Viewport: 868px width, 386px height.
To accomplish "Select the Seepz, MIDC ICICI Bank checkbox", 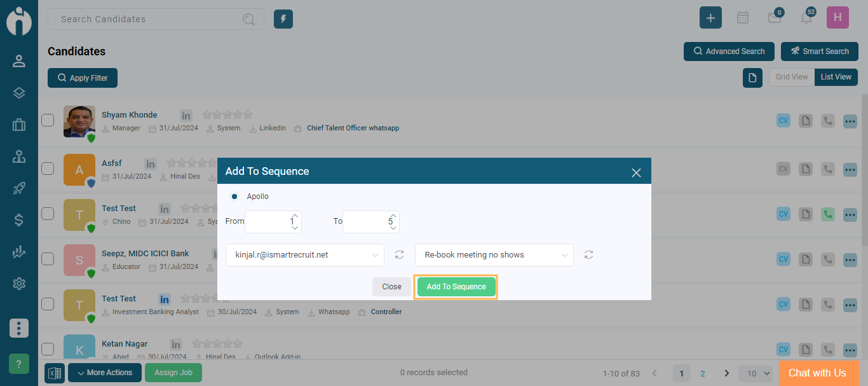I will [x=48, y=259].
